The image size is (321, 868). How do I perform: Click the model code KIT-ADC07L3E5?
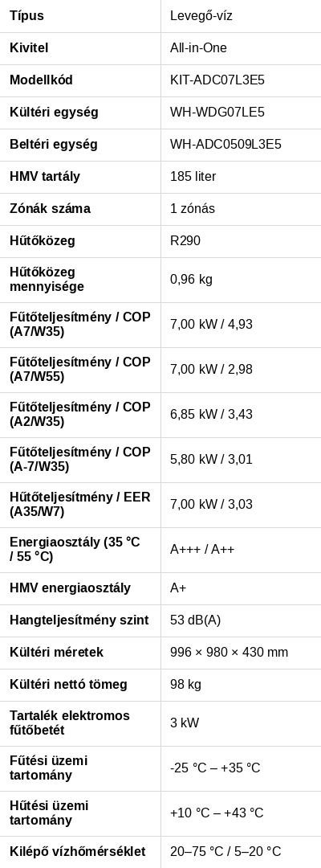[217, 80]
